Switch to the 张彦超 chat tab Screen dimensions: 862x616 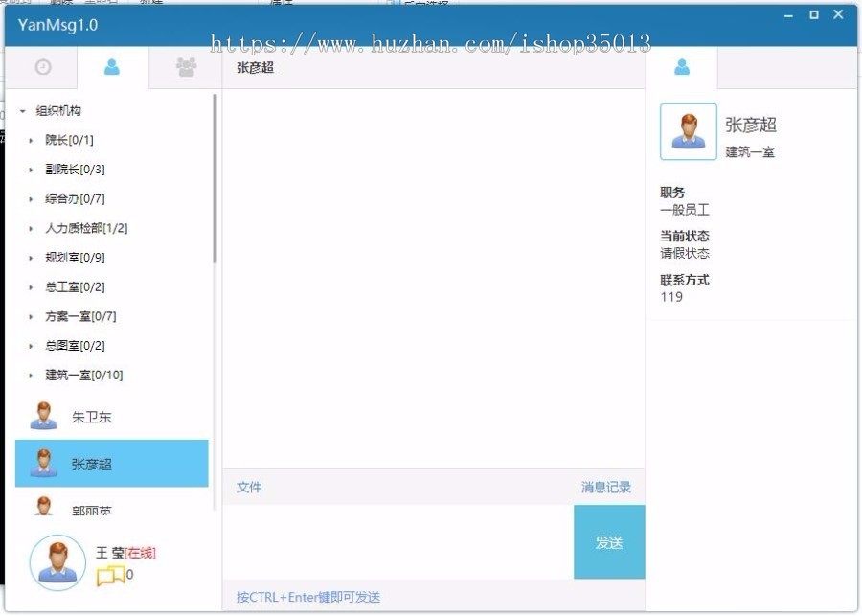point(255,68)
